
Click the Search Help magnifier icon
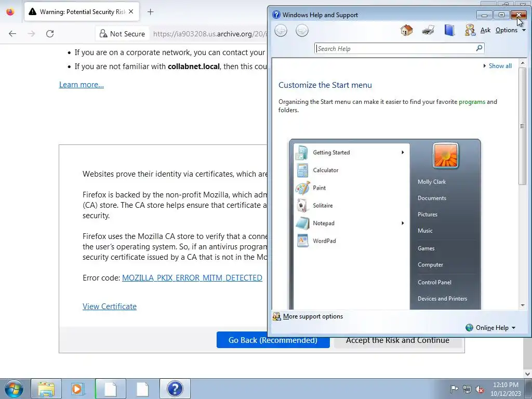tap(479, 48)
